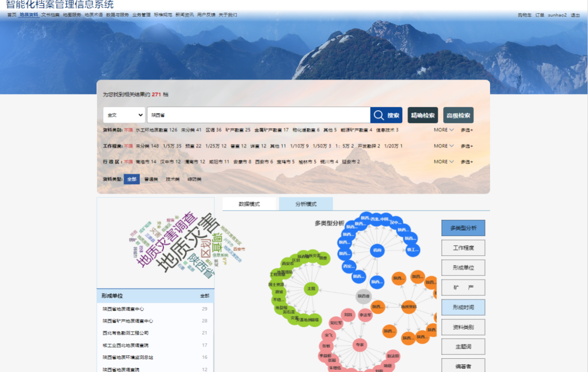
Task: Select the blue 机构 hub node
Action: pyautogui.click(x=377, y=249)
